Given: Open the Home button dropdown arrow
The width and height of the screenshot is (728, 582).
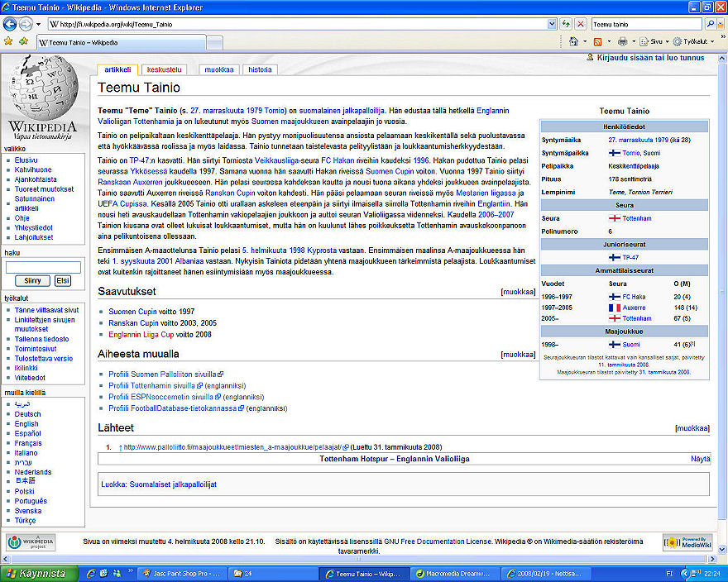Looking at the screenshot, I should click(x=585, y=41).
